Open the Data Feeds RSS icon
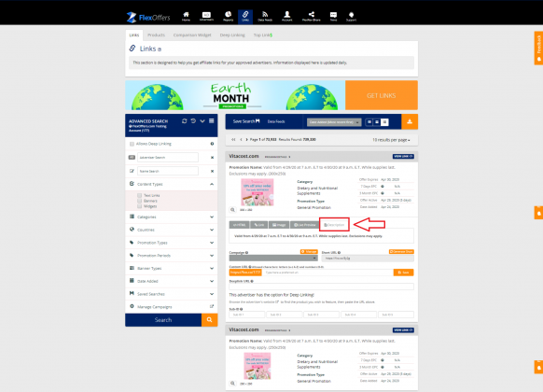Viewport: 543px width, 392px height. click(x=265, y=16)
